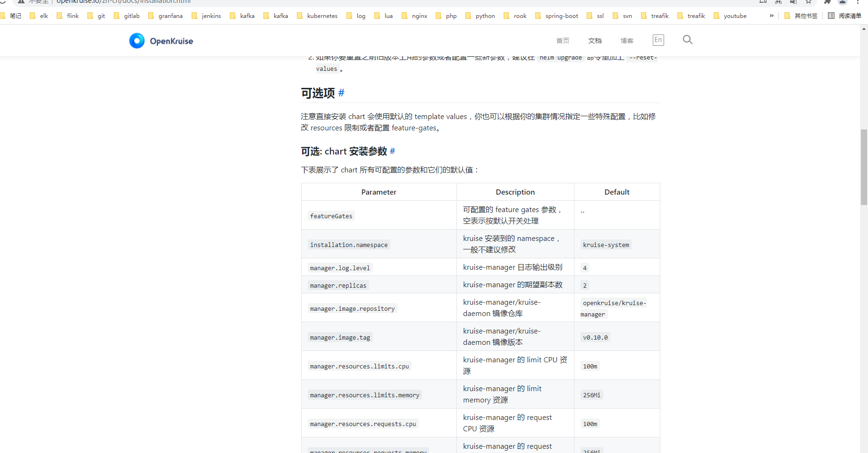This screenshot has width=868, height=453.
Task: Open the lua bookmark folder
Action: pos(384,16)
